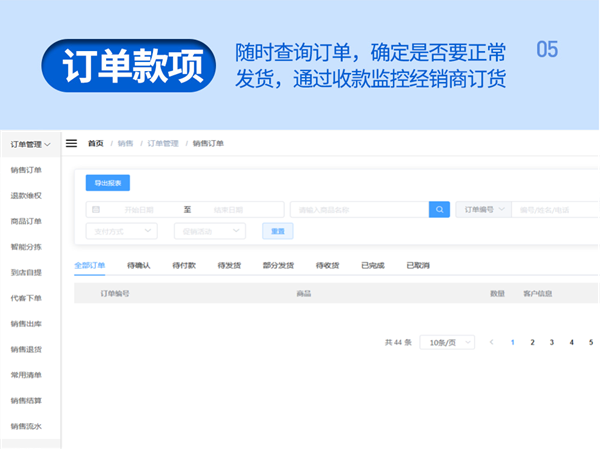This screenshot has width=600, height=449.
Task: Go to page 3
Action: (552, 342)
